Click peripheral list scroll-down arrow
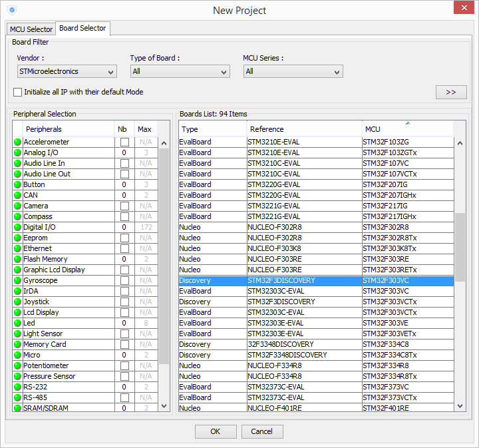The height and width of the screenshot is (448, 479). (164, 406)
